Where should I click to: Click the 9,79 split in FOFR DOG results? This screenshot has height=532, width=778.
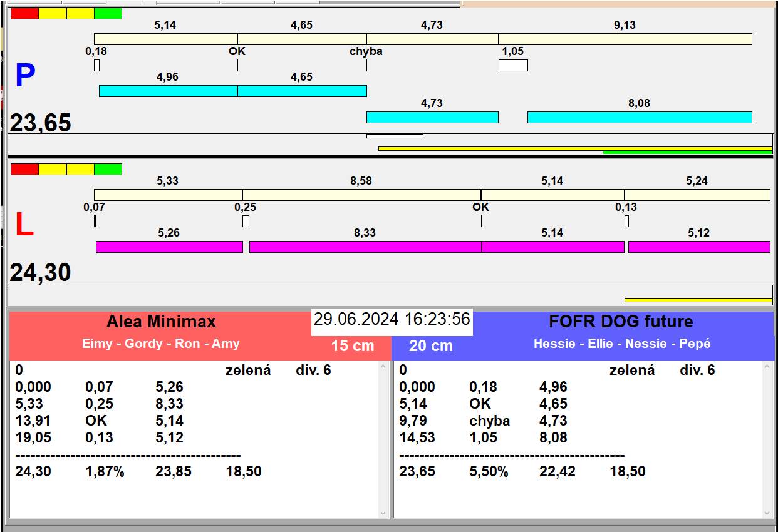[x=413, y=421]
